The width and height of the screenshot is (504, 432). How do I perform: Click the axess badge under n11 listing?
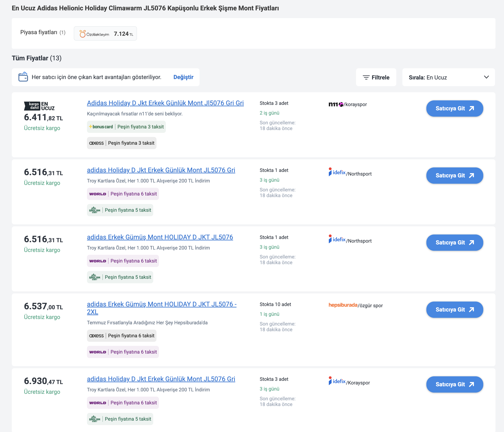coord(122,143)
